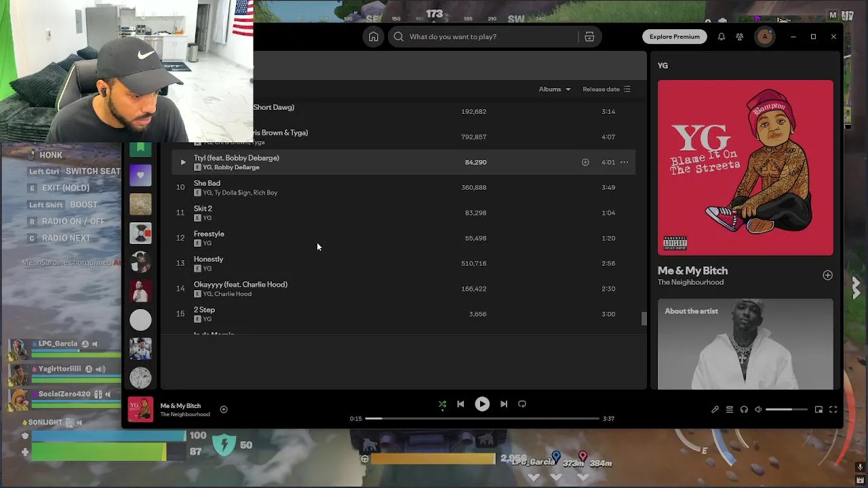Mute volume with speaker icon
Image resolution: width=868 pixels, height=488 pixels.
758,409
